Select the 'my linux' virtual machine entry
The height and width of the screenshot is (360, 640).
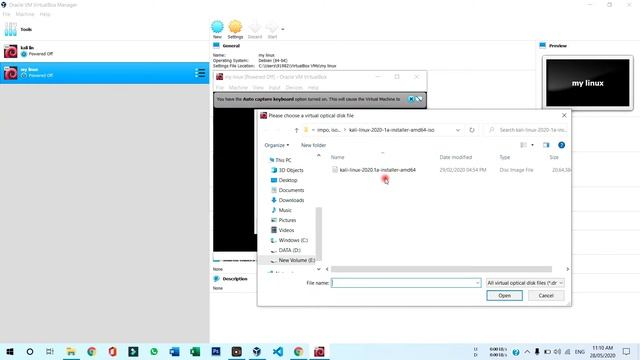click(x=104, y=73)
